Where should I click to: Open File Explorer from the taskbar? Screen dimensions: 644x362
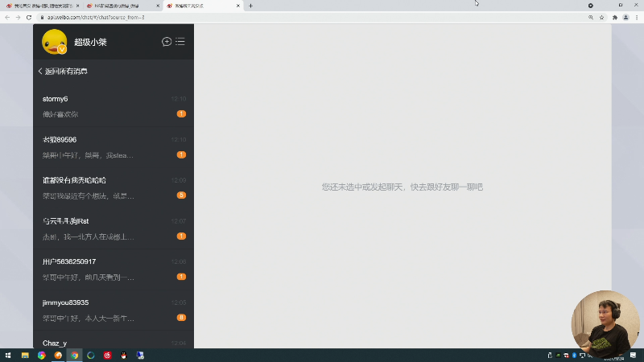(25, 356)
